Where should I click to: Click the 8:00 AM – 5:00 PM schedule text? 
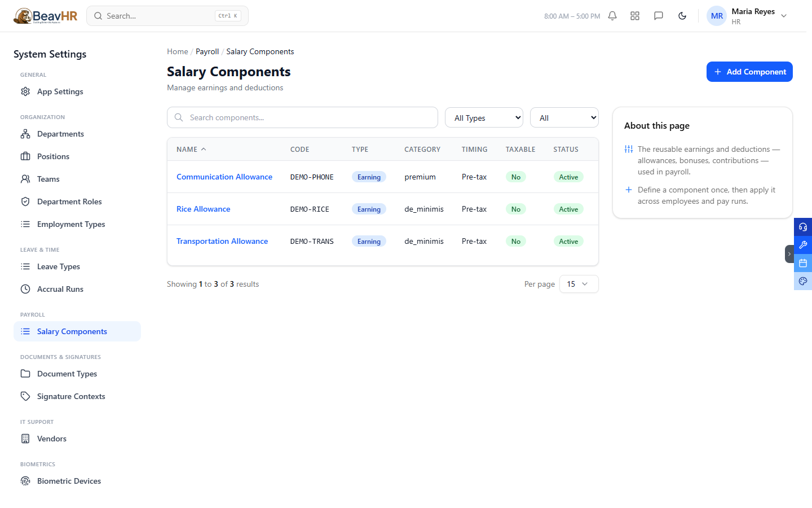point(572,16)
